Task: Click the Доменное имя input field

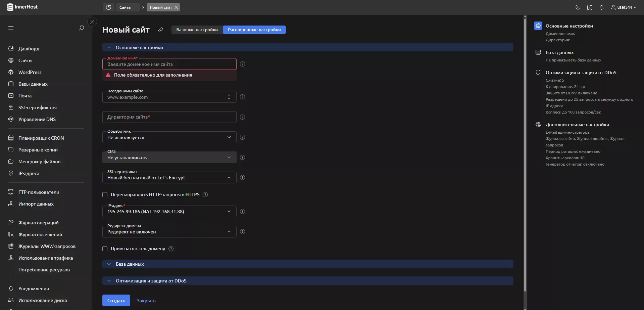Action: [x=169, y=64]
